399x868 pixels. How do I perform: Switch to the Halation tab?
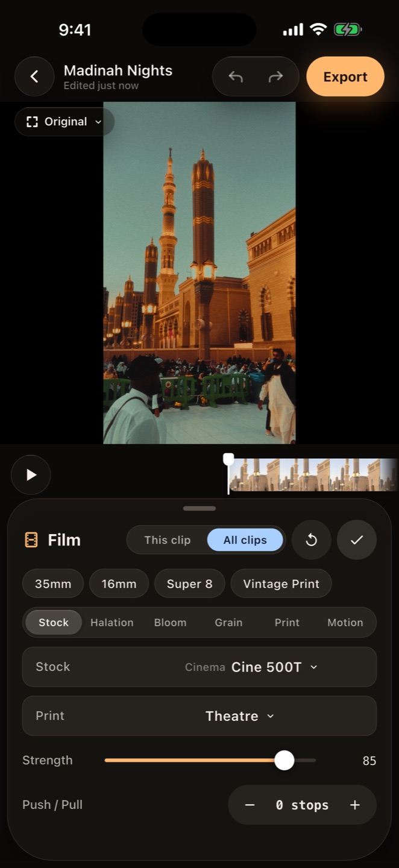pos(112,623)
